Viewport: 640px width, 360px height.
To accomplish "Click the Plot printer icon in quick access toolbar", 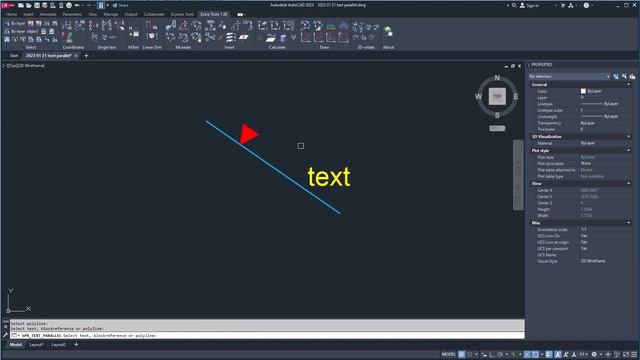I will [69, 5].
